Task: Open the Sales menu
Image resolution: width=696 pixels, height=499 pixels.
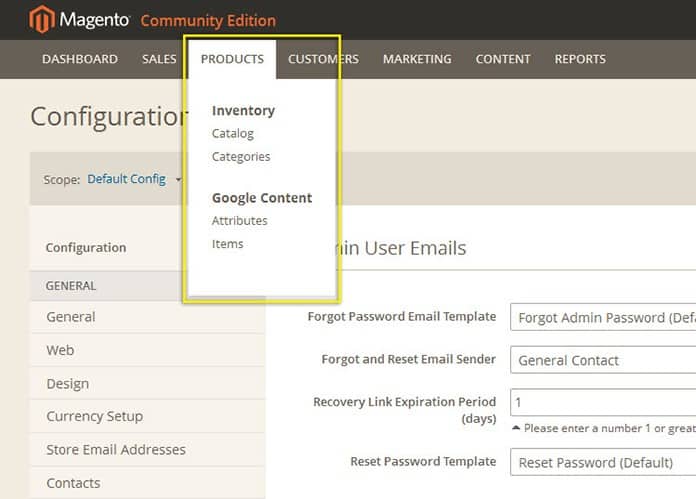Action: point(159,59)
